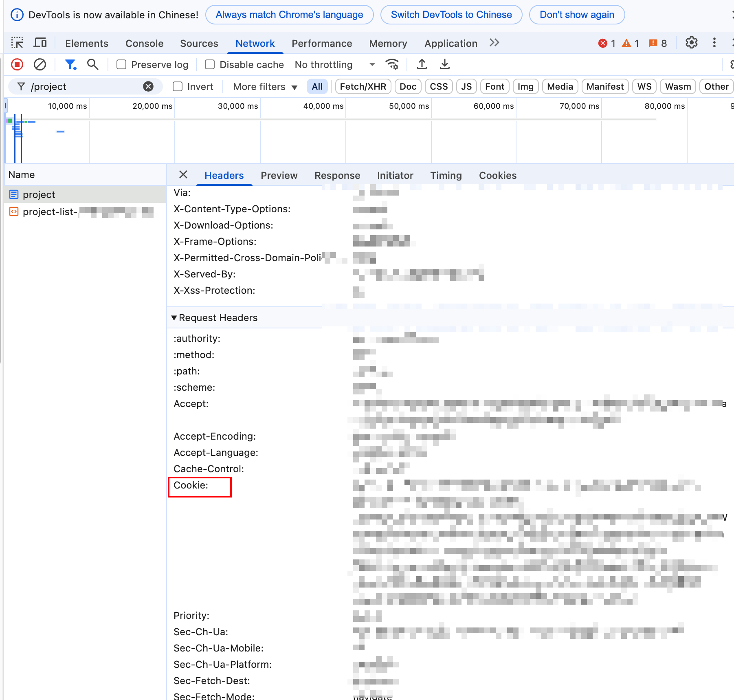This screenshot has width=734, height=700.
Task: Import a HAR file
Action: 422,64
